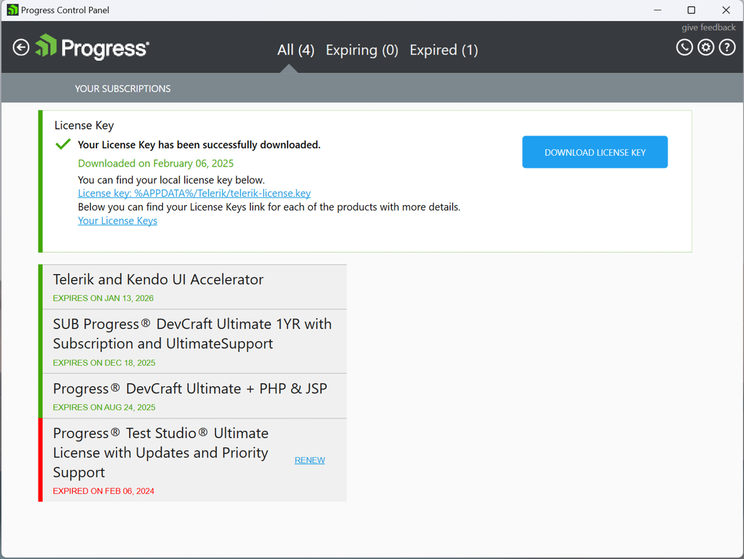
Task: Go back using the arrow icon
Action: (x=21, y=47)
